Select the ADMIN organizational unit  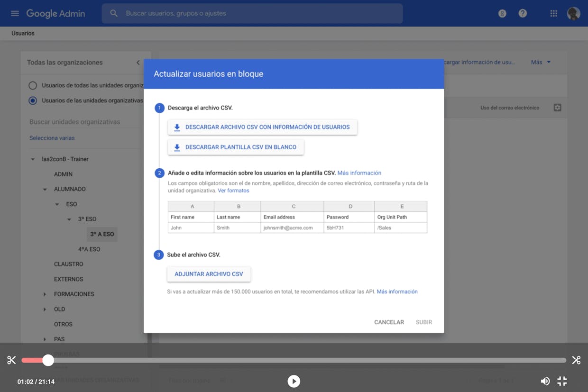coord(63,174)
